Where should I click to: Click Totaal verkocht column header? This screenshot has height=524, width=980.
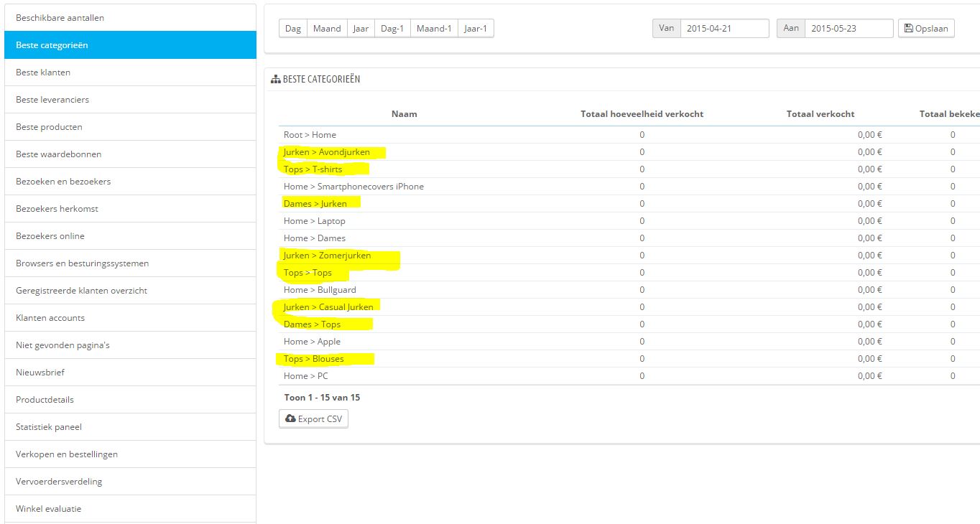point(820,114)
